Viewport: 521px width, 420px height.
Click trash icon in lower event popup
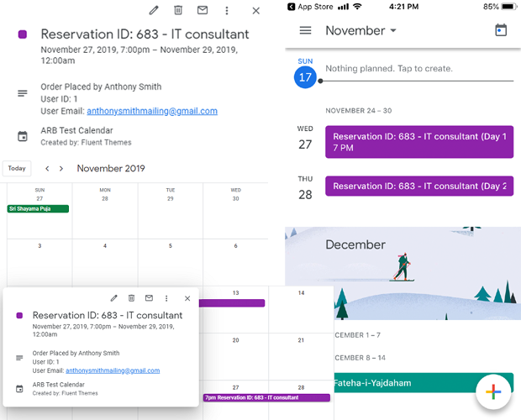[x=131, y=298]
